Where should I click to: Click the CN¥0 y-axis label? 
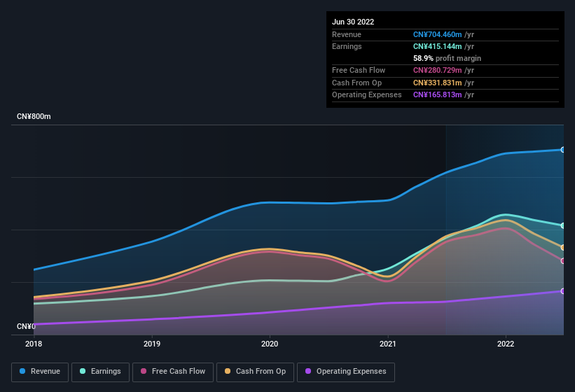click(26, 326)
